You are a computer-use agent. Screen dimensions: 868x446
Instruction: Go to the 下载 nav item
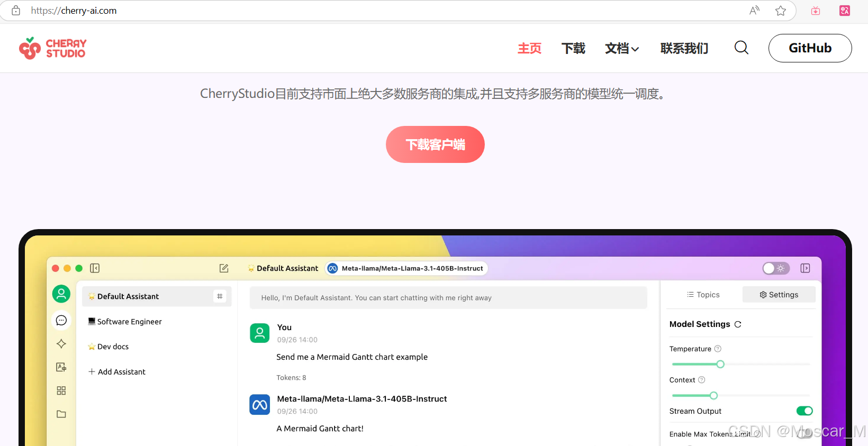(573, 48)
